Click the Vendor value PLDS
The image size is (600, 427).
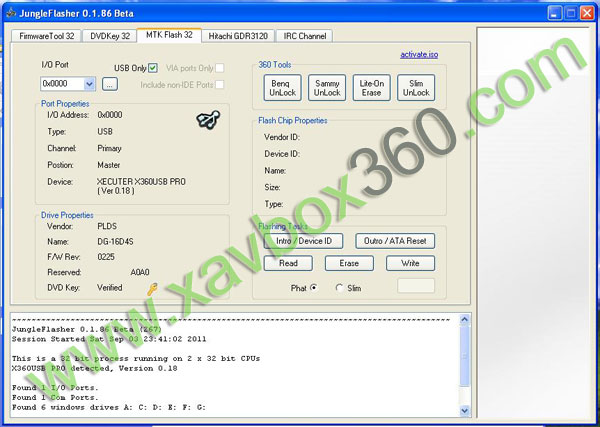tap(107, 227)
